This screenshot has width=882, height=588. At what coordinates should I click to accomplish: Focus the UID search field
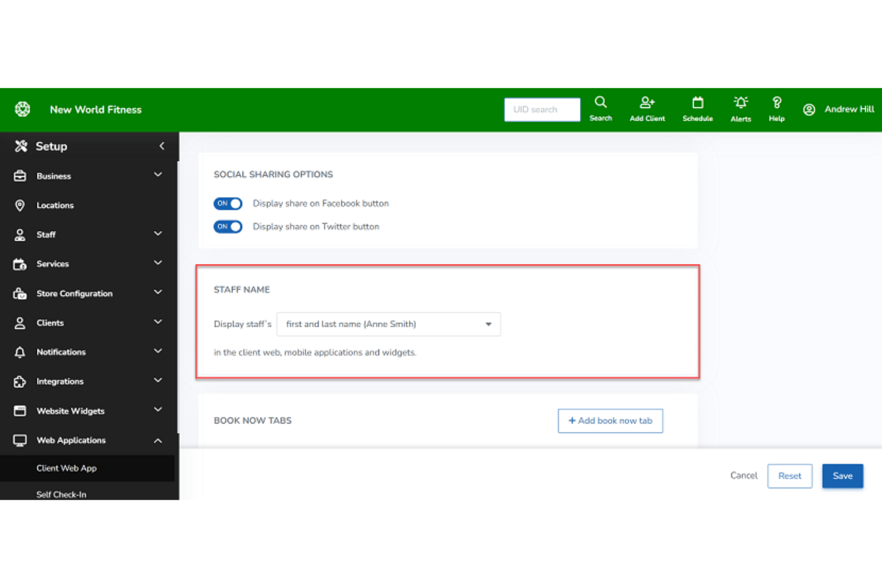(x=542, y=110)
